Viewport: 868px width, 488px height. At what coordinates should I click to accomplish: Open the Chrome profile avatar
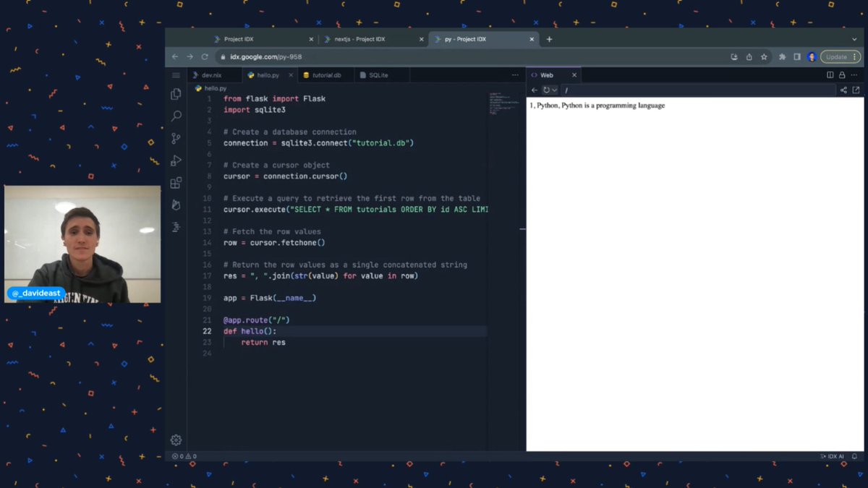pos(812,57)
